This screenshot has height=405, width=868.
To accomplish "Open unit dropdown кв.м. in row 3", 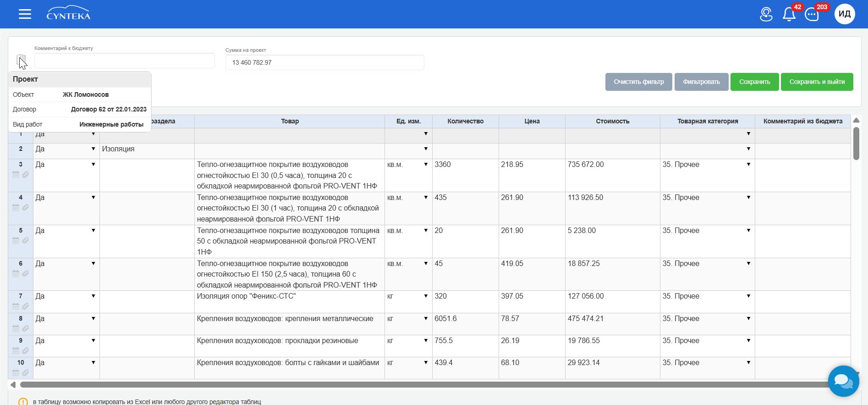I will (426, 165).
